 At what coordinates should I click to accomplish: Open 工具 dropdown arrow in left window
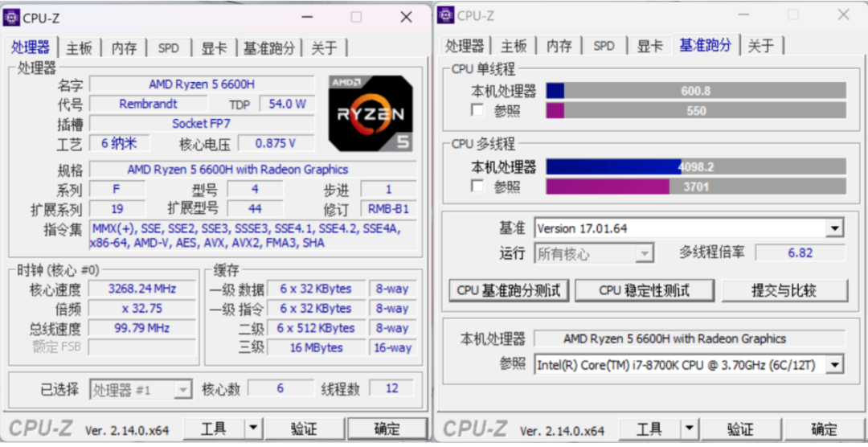tap(253, 429)
